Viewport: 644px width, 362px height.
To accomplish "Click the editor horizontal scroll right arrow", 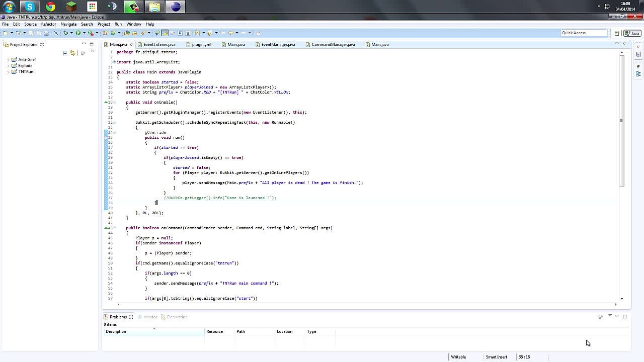I will point(615,304).
